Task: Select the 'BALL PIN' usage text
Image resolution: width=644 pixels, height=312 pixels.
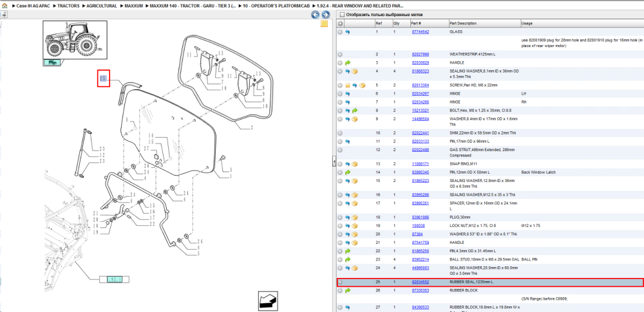Action: [x=529, y=260]
